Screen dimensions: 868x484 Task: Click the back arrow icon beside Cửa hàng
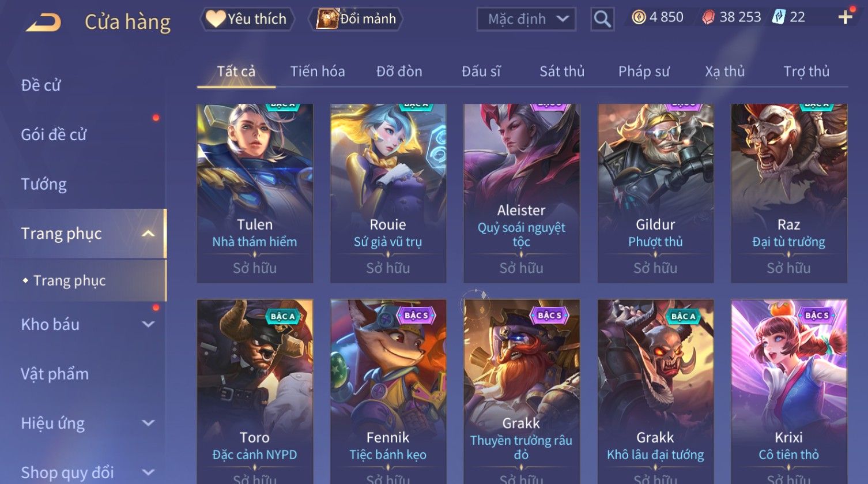coord(43,22)
